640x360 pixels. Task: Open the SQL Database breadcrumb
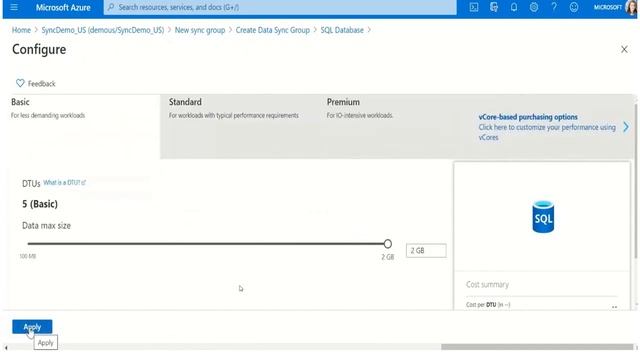342,30
